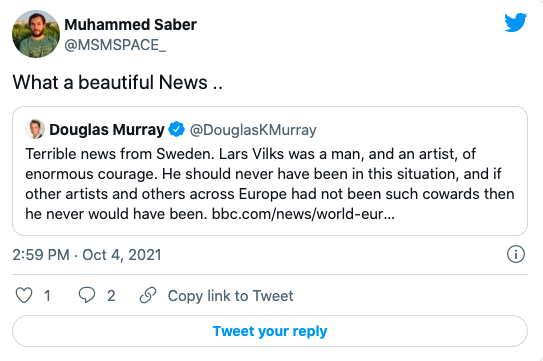This screenshot has width=543, height=361.
Task: Visit the @DouglasKMurray handle
Action: point(253,130)
